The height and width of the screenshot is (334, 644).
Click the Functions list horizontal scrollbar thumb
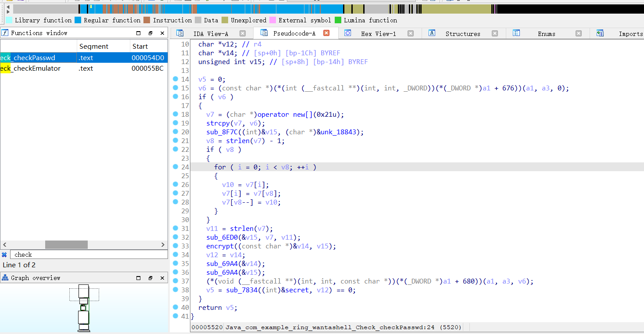pyautogui.click(x=66, y=244)
